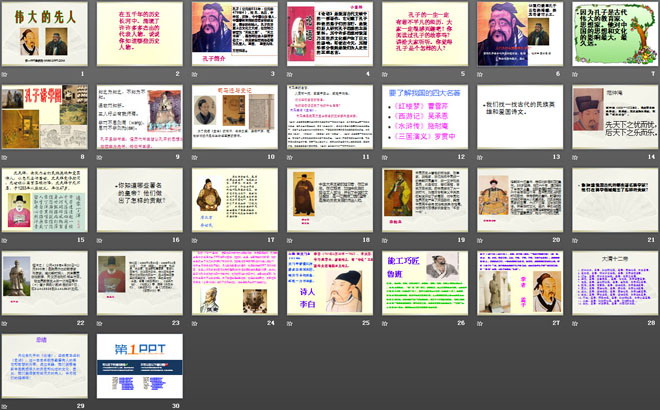660x410 pixels.
Task: Select slide 3 labeled 孔子简介
Action: [235, 34]
